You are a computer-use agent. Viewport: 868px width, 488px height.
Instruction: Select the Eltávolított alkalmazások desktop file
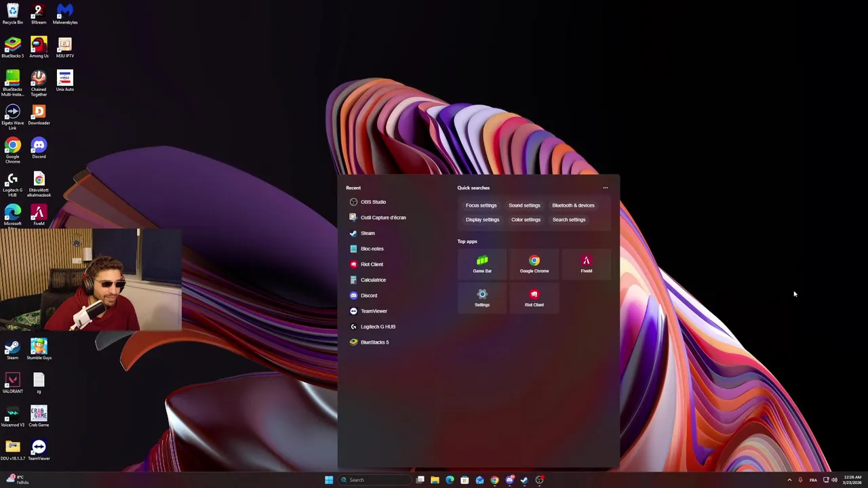point(39,184)
